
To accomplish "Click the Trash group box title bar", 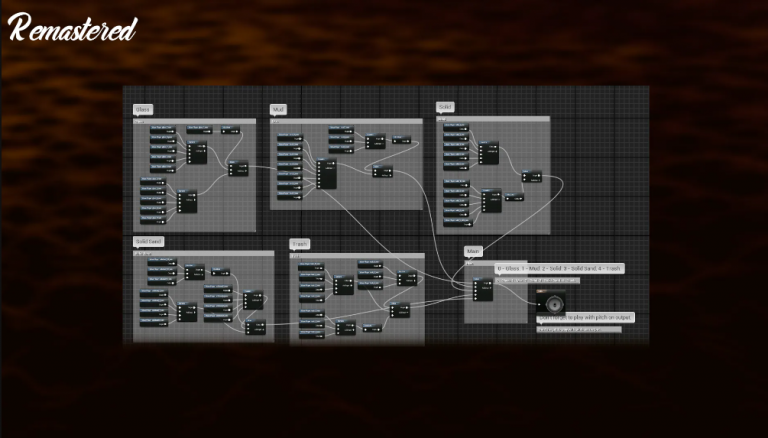I will coord(357,256).
